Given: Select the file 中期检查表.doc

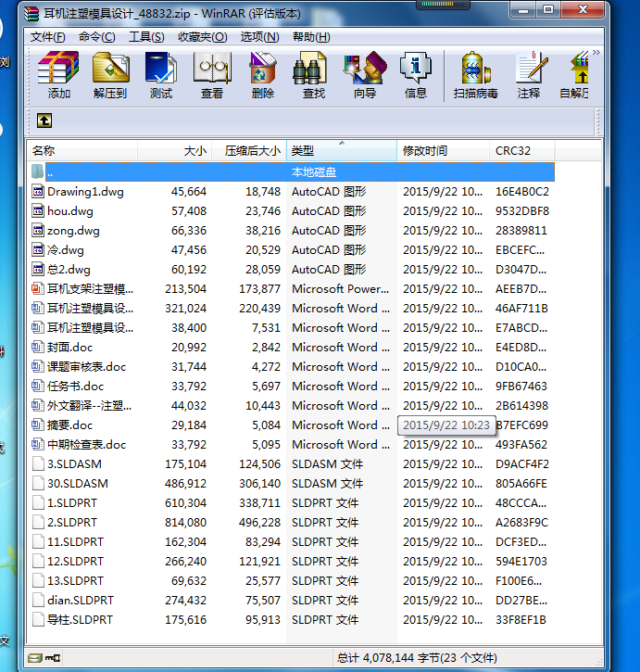Looking at the screenshot, I should 86,445.
